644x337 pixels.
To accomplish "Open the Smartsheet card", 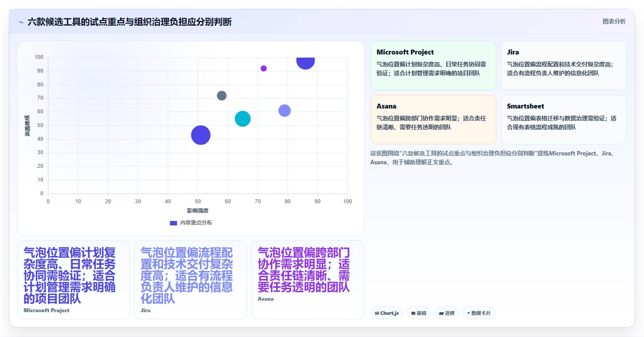I will coord(563,120).
